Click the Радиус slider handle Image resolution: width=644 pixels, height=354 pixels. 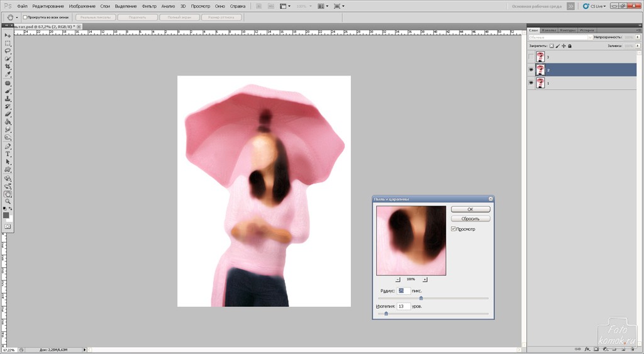[421, 298]
